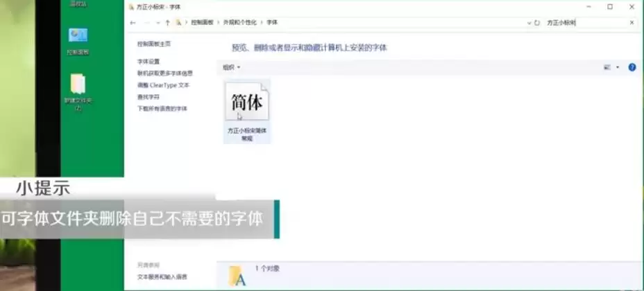
Task: Minimize the fonts window
Action: 589,7
